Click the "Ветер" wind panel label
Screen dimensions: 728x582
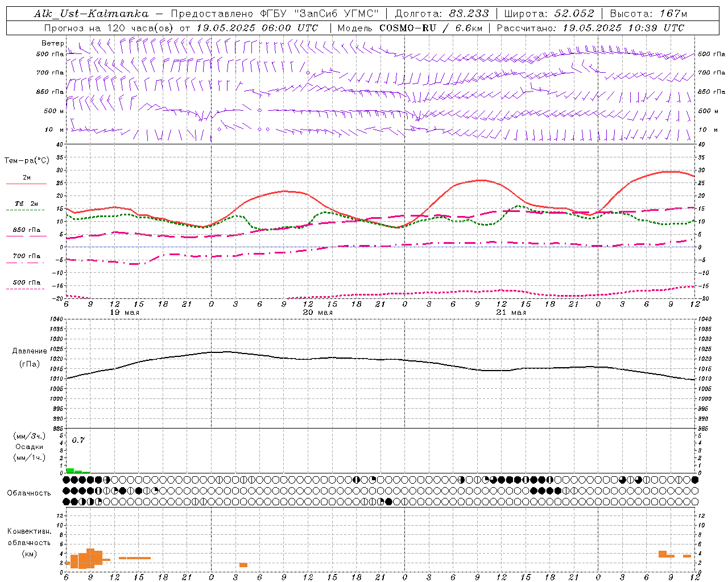(x=52, y=43)
